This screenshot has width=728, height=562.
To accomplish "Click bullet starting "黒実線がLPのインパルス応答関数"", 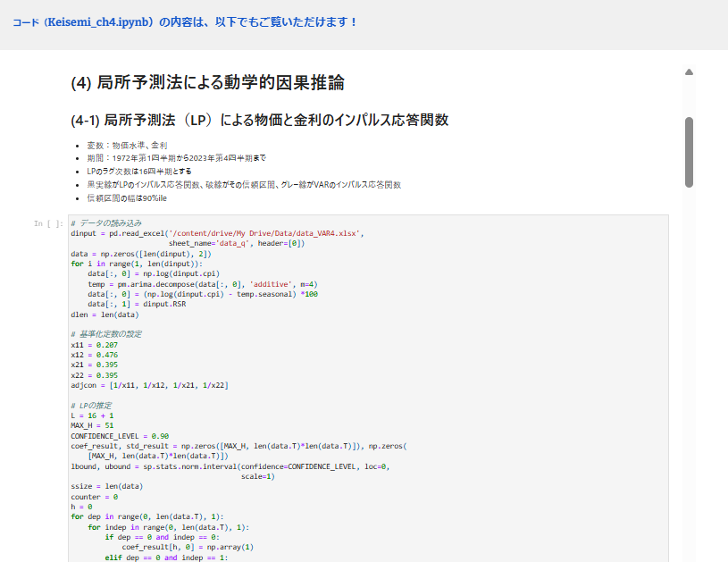I will [244, 185].
